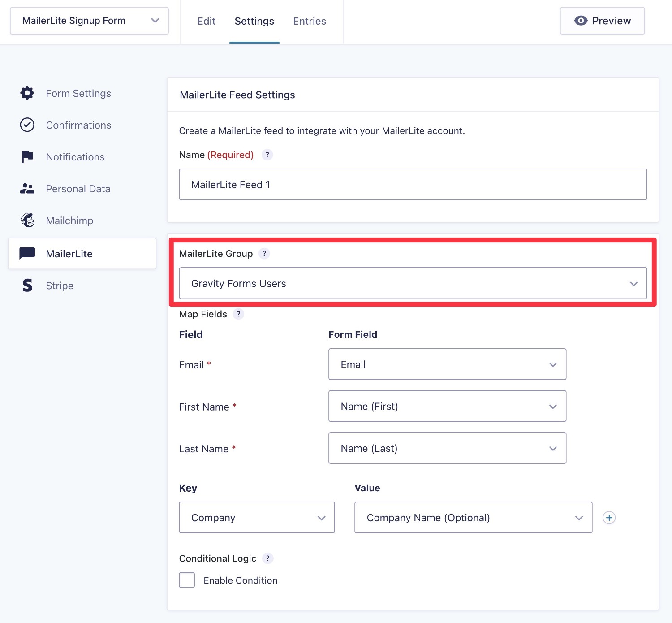Open the Company key dropdown

point(257,518)
